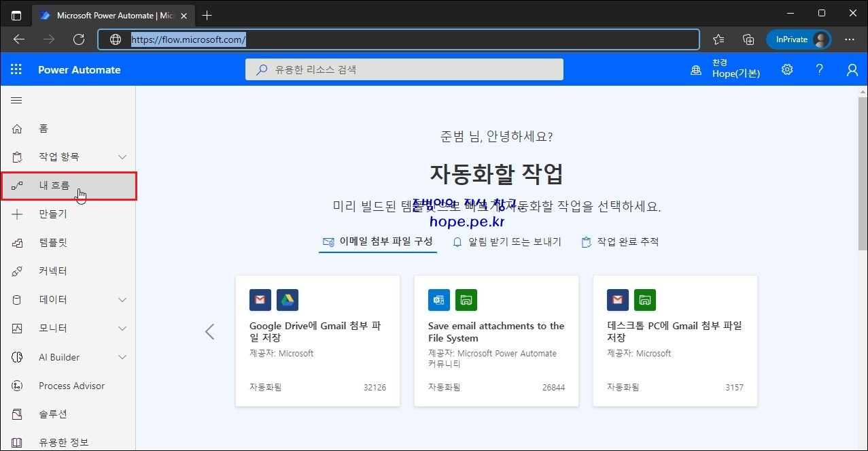Click the clipboard icon next to 작업 항목

(17, 157)
